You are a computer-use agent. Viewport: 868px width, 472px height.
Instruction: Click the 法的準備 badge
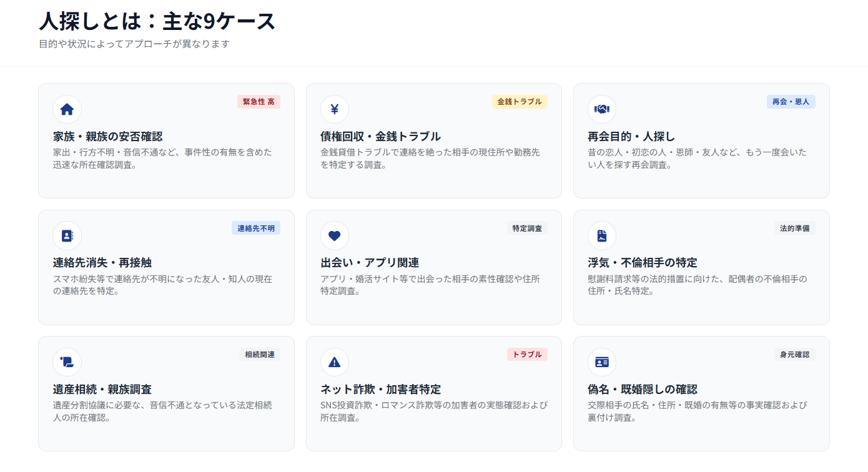(x=794, y=229)
